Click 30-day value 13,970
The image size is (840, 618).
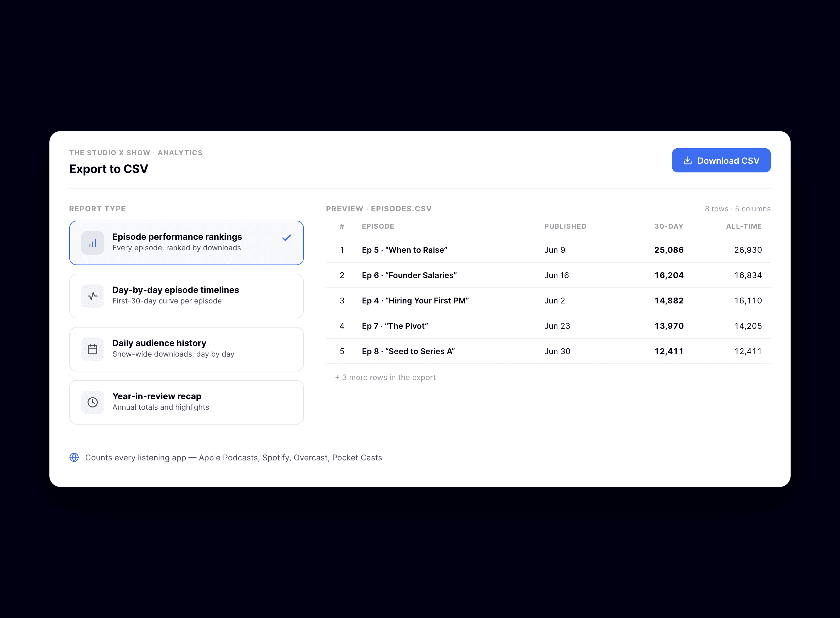[x=669, y=326]
